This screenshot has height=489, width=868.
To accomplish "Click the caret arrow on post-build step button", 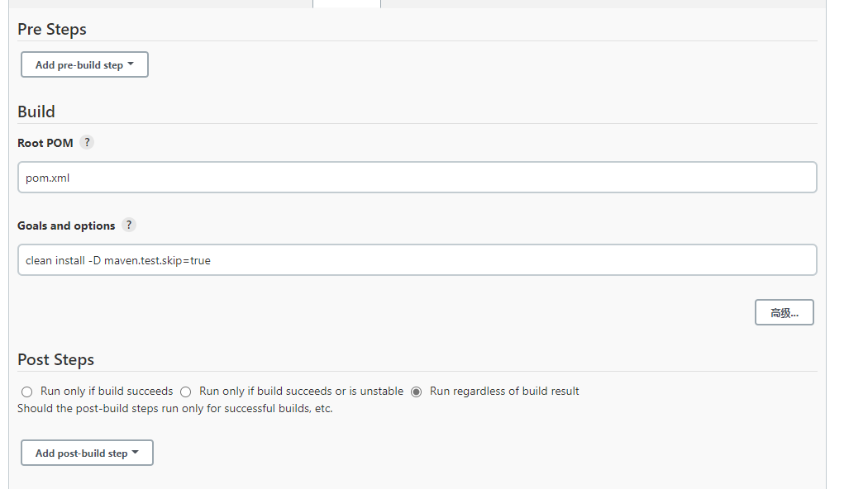I will (136, 452).
